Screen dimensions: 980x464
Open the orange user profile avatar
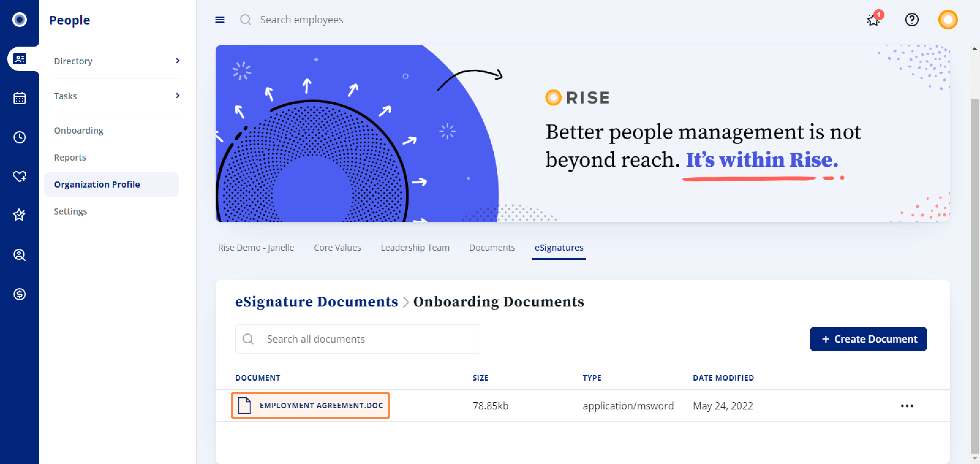coord(948,19)
